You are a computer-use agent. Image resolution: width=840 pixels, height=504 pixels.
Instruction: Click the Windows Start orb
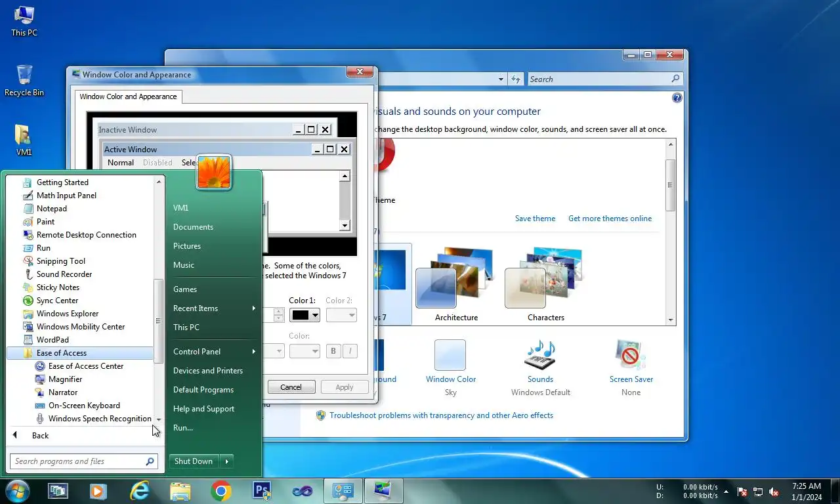click(17, 491)
